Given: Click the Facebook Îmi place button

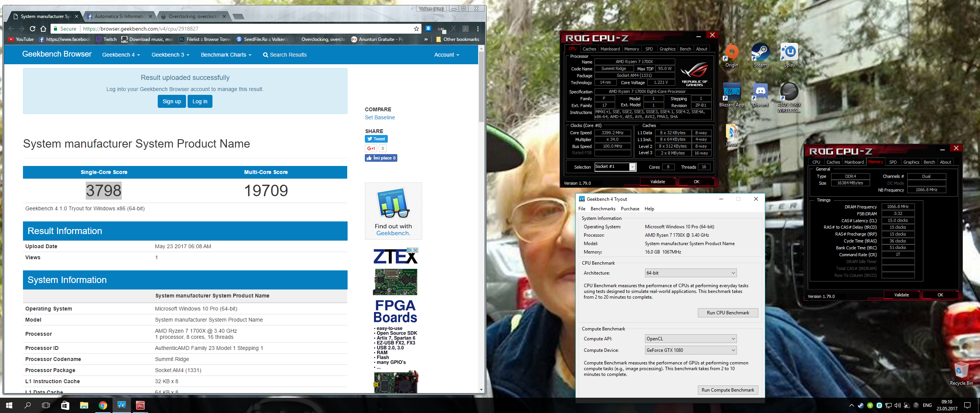Looking at the screenshot, I should [381, 158].
